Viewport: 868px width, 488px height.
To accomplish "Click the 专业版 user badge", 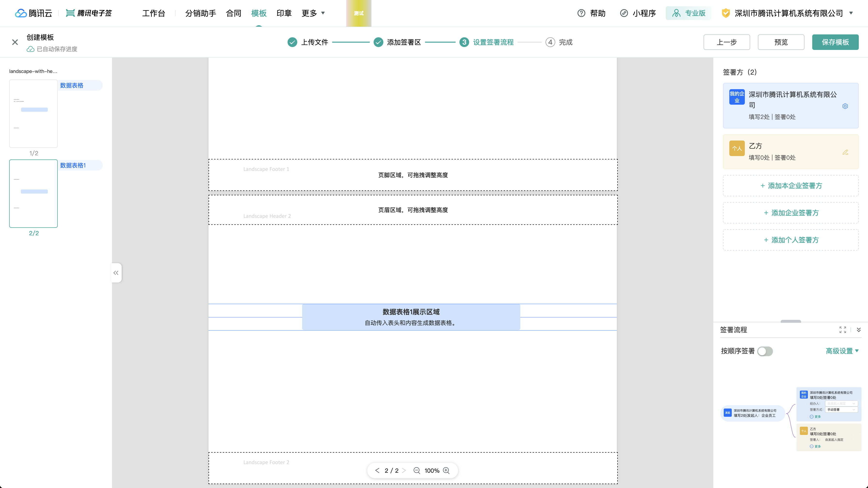I will pos(688,13).
